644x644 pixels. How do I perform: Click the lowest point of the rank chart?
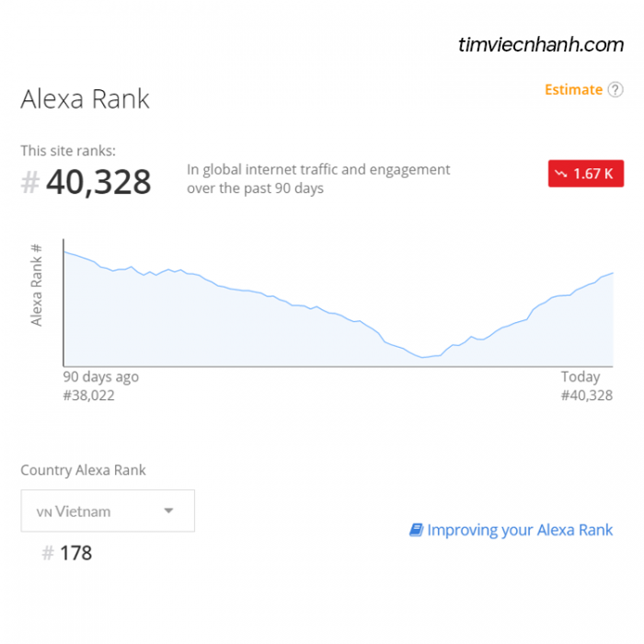(x=422, y=357)
